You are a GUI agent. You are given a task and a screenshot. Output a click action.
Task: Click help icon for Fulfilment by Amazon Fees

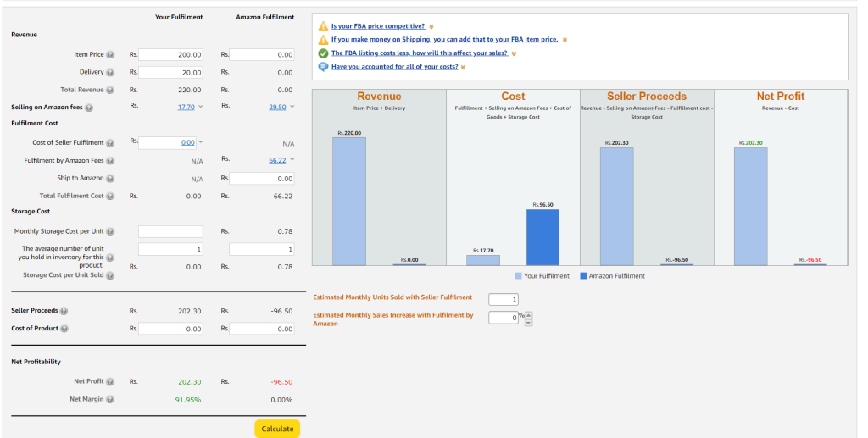(x=110, y=161)
